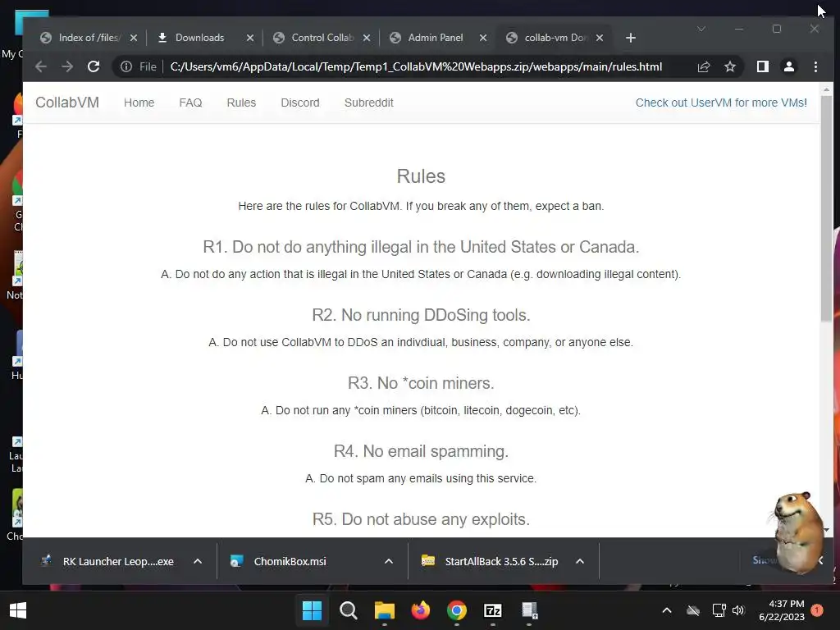The width and height of the screenshot is (840, 630).
Task: Open the FAQ nav link
Action: [x=190, y=103]
